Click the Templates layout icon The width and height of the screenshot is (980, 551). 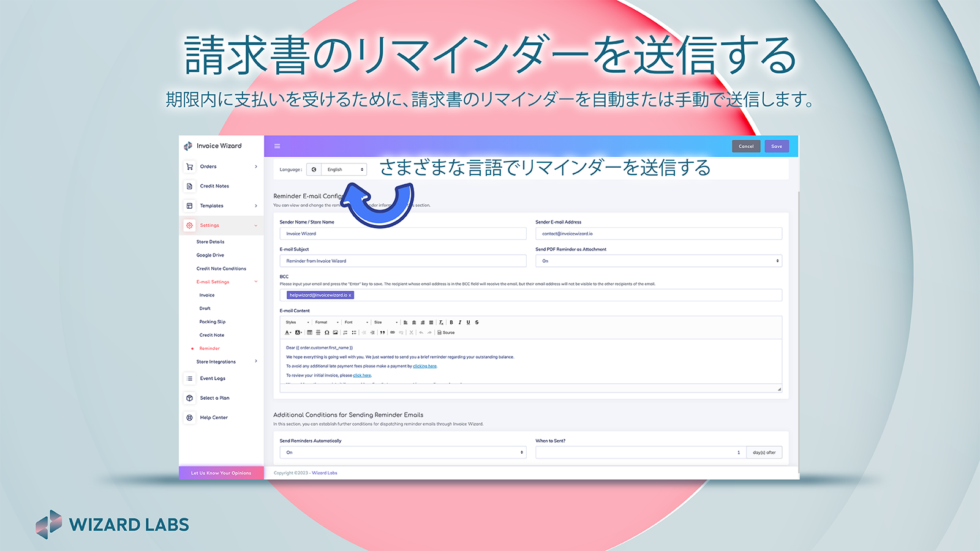[x=189, y=206]
